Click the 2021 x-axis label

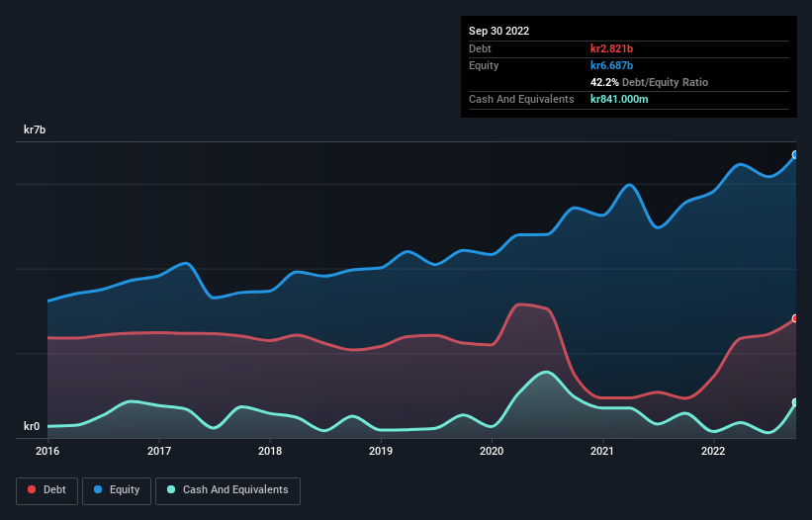coord(602,451)
